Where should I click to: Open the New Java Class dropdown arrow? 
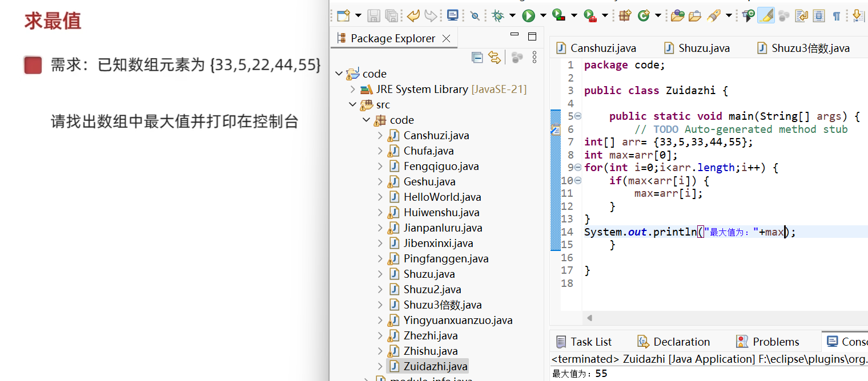click(658, 16)
